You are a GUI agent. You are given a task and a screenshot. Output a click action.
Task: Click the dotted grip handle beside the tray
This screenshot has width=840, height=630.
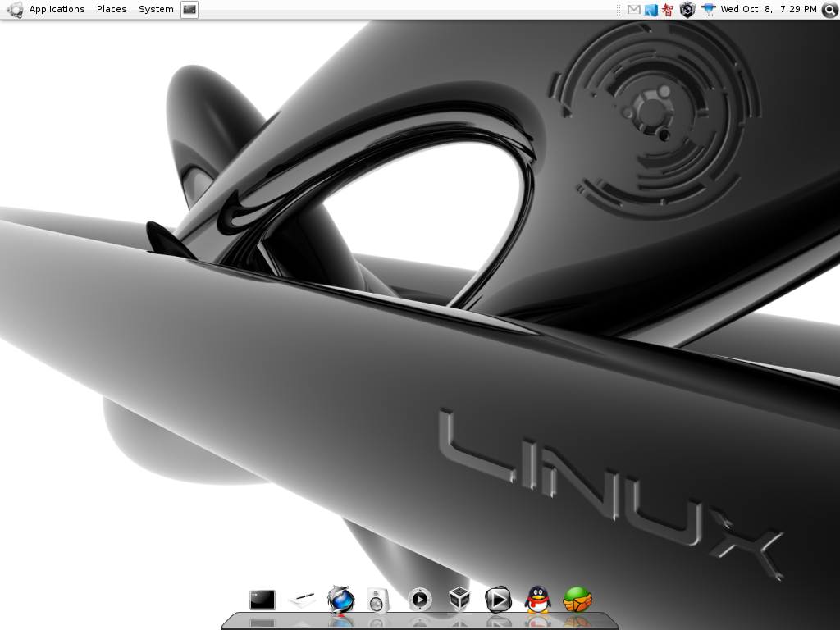click(x=619, y=10)
